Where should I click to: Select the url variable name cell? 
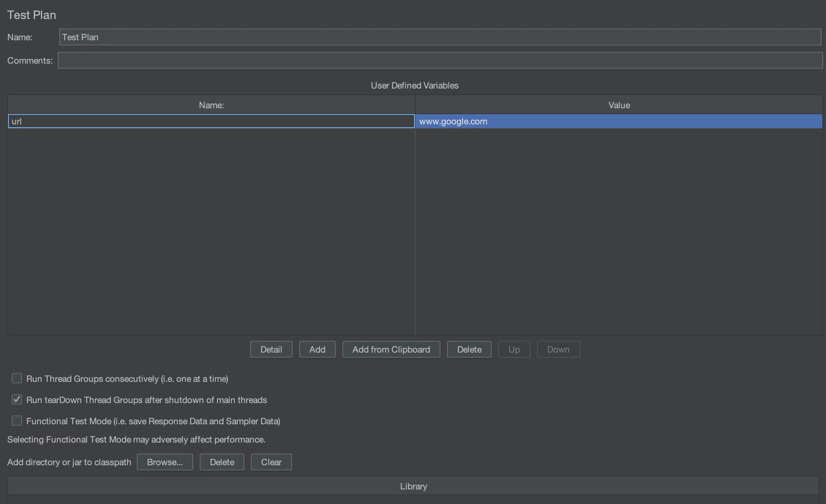tap(211, 121)
